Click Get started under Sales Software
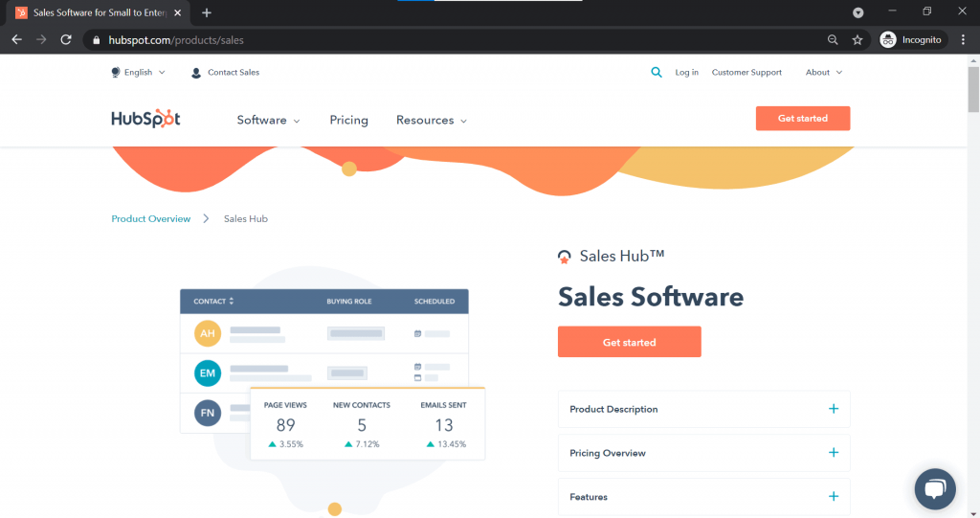This screenshot has height=518, width=980. coord(630,342)
